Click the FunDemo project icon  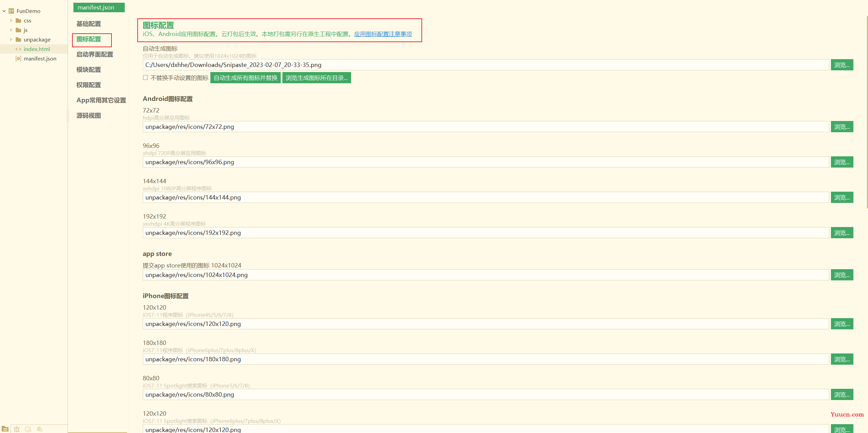pos(11,11)
